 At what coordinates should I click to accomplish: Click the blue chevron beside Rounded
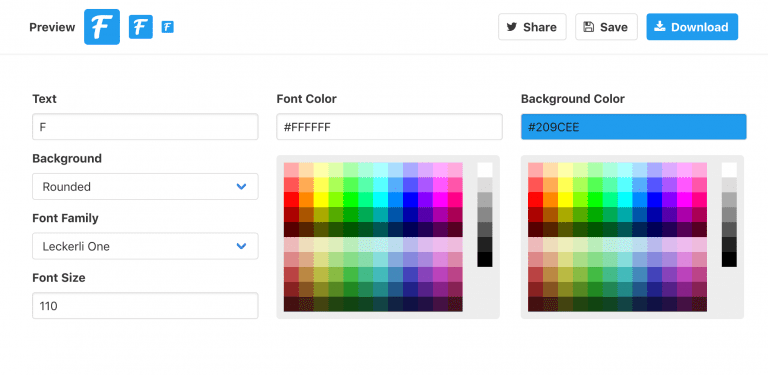(241, 187)
